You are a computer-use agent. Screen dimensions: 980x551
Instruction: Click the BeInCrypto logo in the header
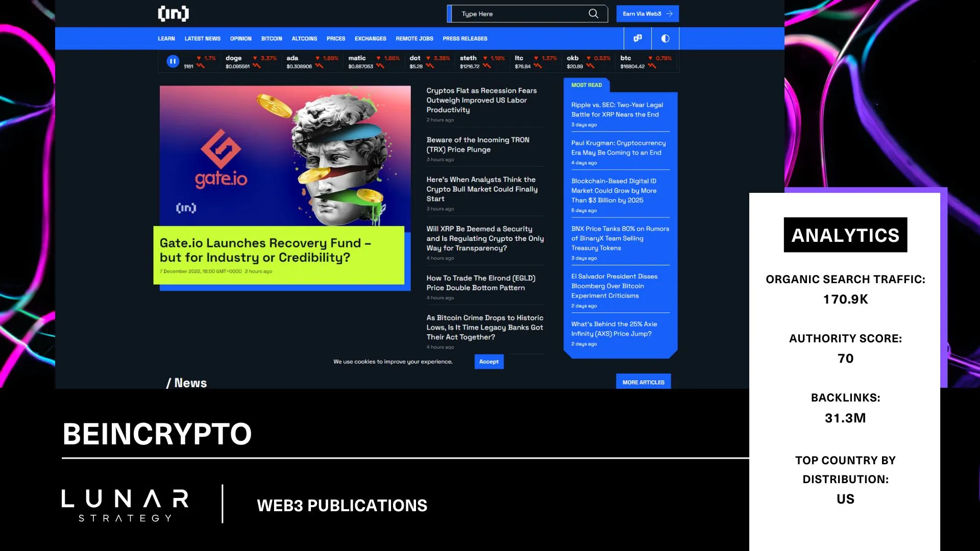coord(174,13)
